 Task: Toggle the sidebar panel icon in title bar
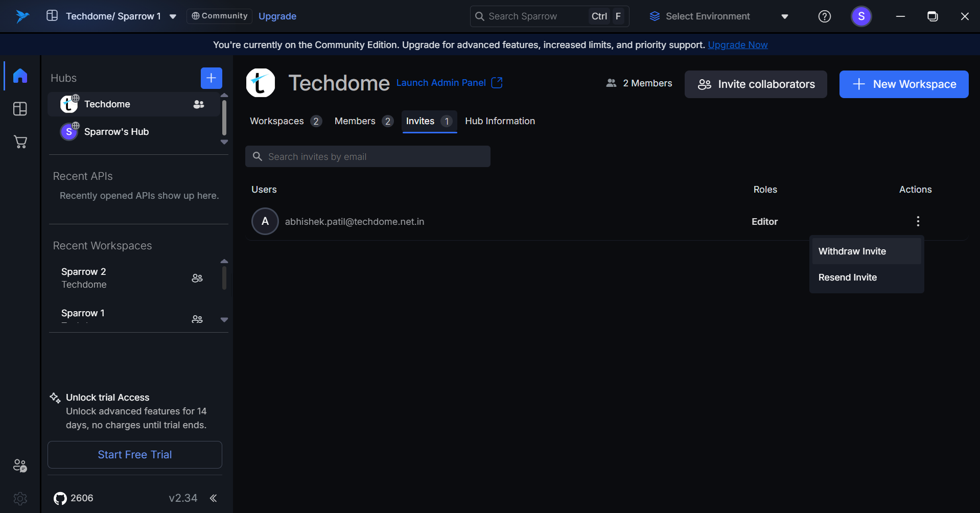pos(52,16)
